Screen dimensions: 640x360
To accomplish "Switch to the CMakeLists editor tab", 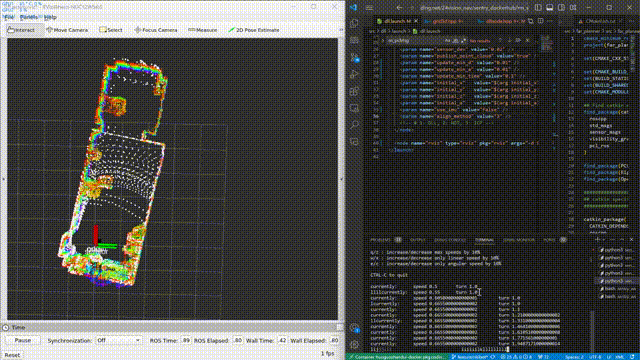I will [x=599, y=21].
